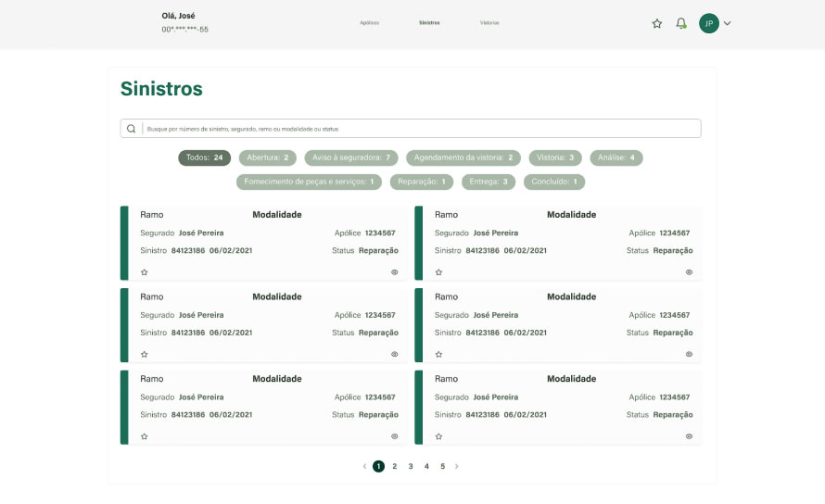Filter by 'Análise: 4' chip
The width and height of the screenshot is (825, 504).
(616, 157)
